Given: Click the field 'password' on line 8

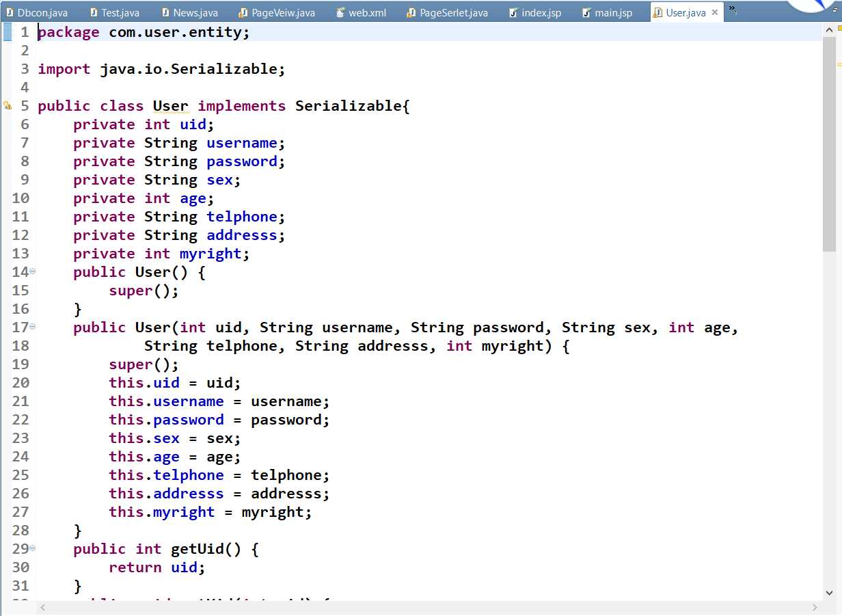Looking at the screenshot, I should 242,161.
